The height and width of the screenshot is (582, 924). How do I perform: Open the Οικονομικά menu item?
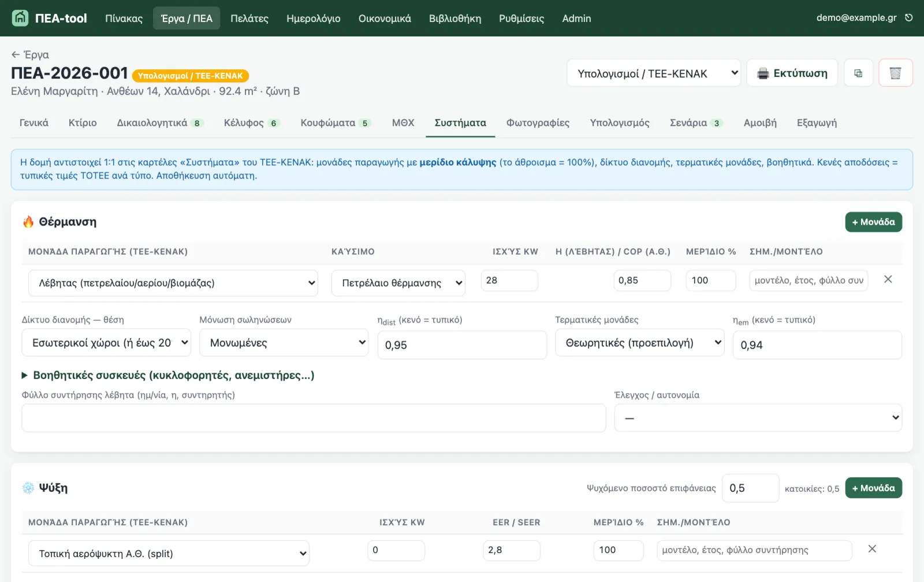click(x=385, y=18)
